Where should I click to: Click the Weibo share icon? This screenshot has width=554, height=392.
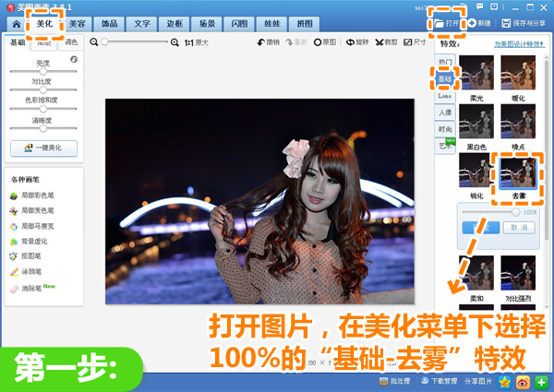tap(523, 382)
